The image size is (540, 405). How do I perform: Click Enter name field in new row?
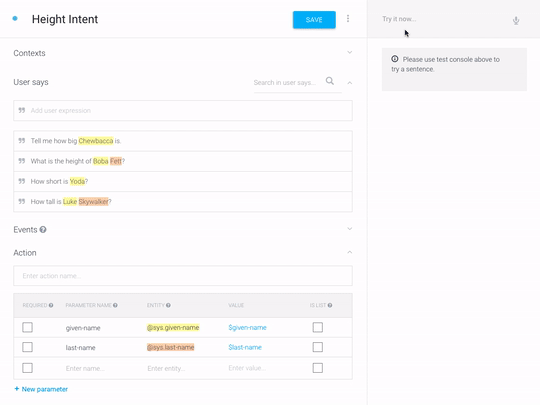click(85, 368)
